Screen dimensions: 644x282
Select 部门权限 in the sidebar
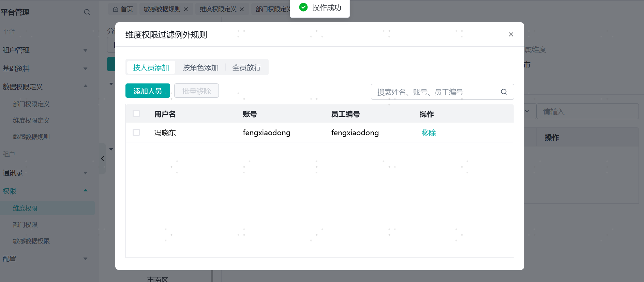click(25, 225)
